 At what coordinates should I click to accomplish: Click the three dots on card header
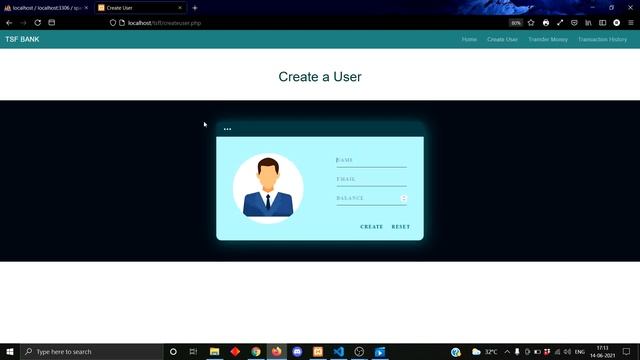(x=227, y=129)
